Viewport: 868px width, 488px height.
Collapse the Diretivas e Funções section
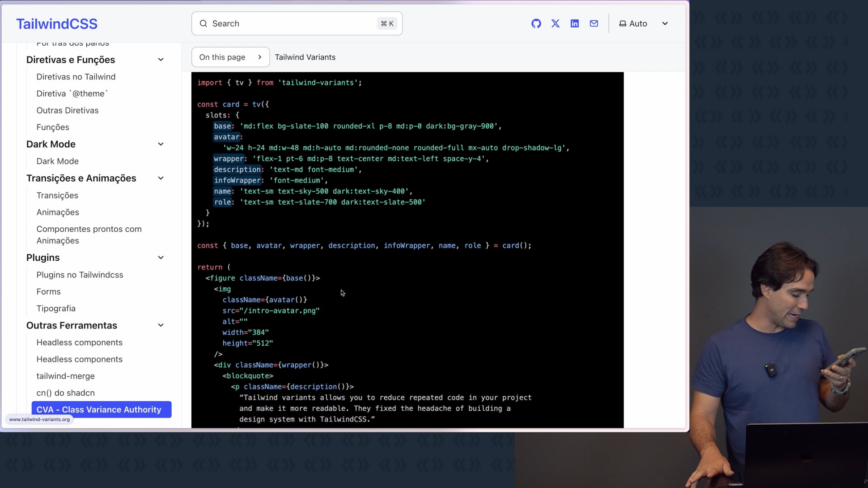click(x=160, y=60)
